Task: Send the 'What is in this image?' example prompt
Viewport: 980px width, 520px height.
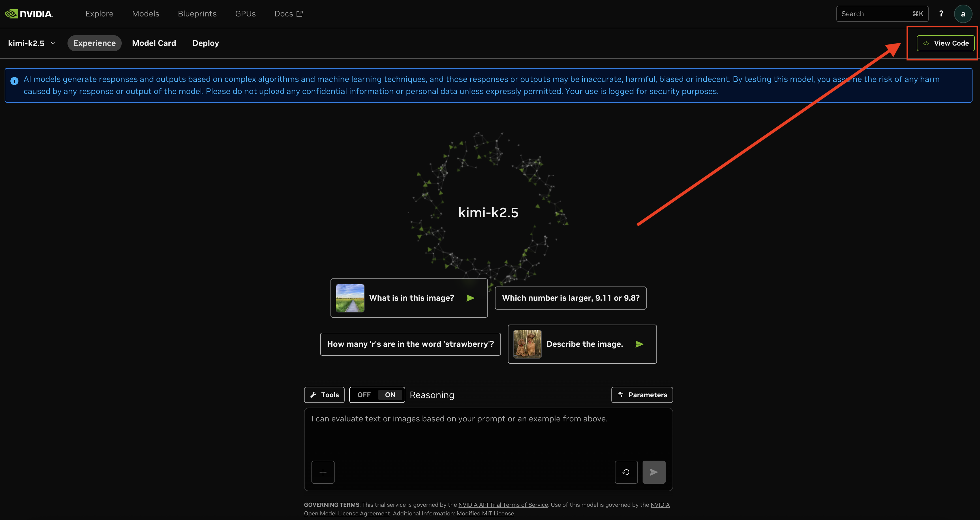Action: pyautogui.click(x=471, y=298)
